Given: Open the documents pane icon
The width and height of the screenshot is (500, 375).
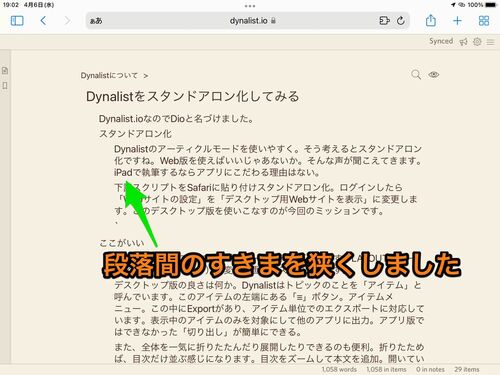Looking at the screenshot, I should click(5, 70).
